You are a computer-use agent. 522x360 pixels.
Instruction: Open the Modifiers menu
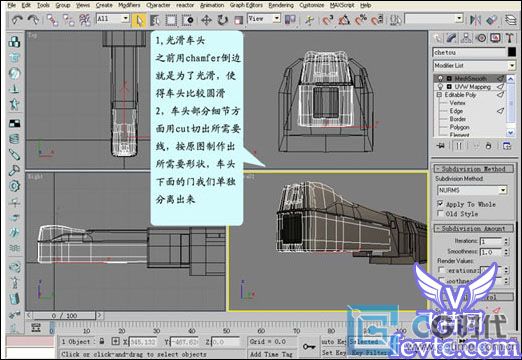[x=129, y=5]
